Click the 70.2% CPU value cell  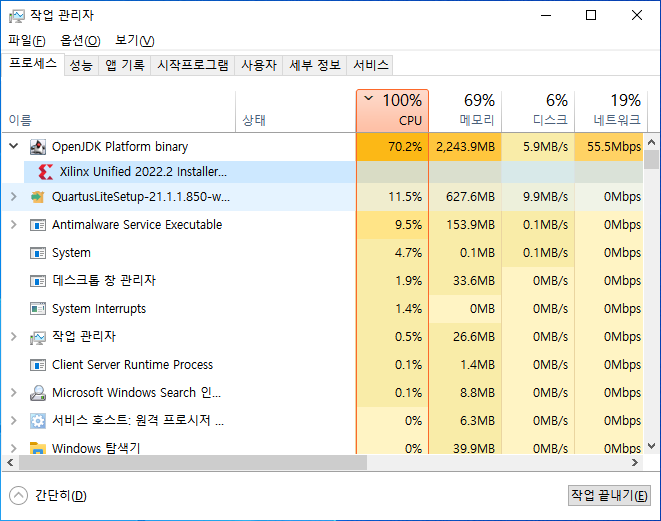pos(392,147)
